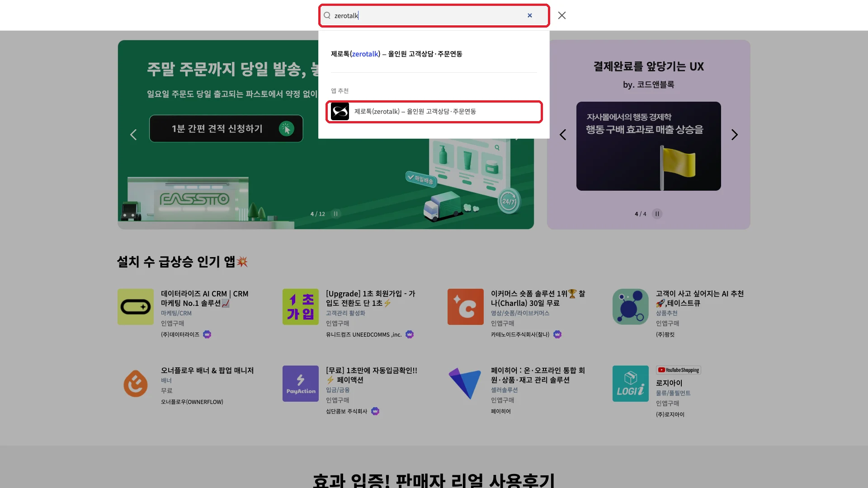Image resolution: width=868 pixels, height=488 pixels.
Task: Close the search overlay with the X icon
Action: pos(562,15)
